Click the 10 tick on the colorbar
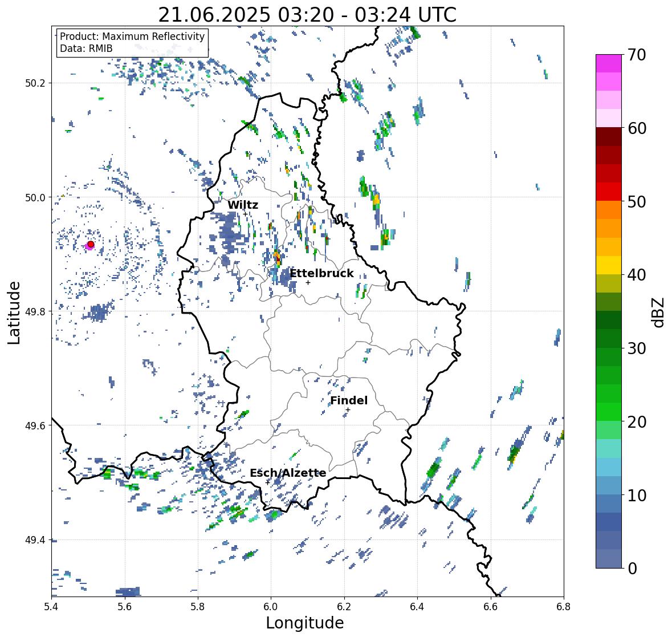The image size is (672, 637). [637, 495]
